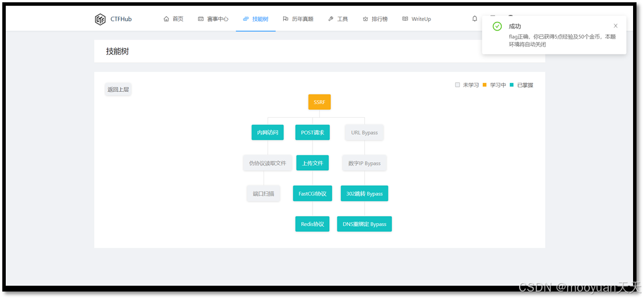Open the 302跳转 Bypass skill node
Image resolution: width=644 pixels, height=299 pixels.
click(364, 194)
